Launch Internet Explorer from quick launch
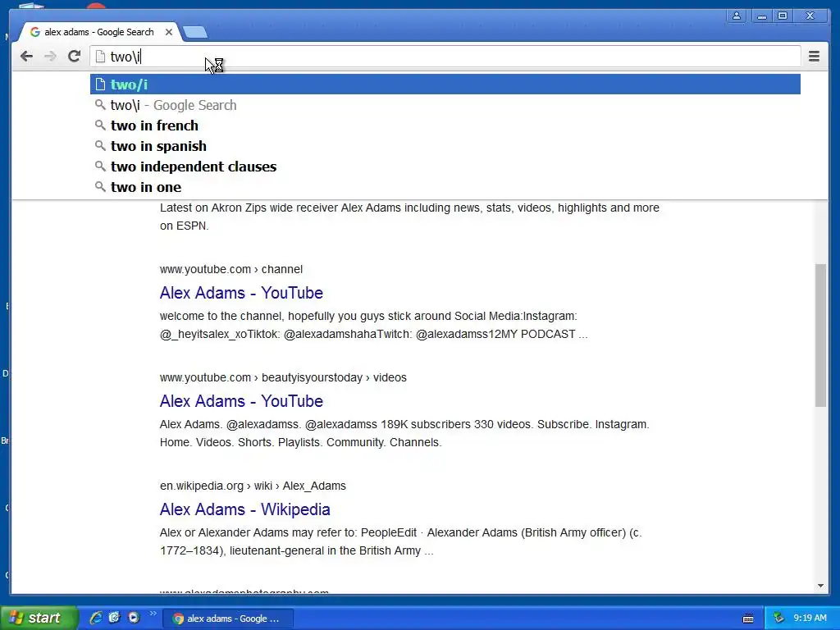Screen dimensions: 840x630 tap(96, 618)
